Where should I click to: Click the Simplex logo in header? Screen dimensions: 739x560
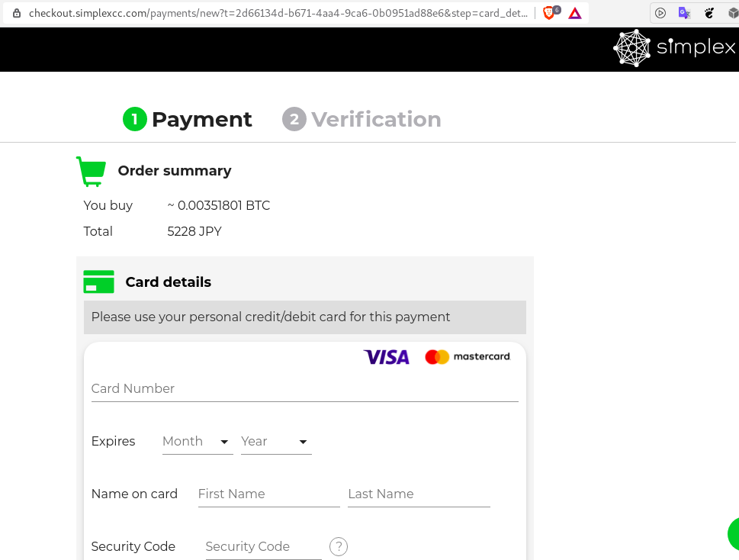click(674, 47)
